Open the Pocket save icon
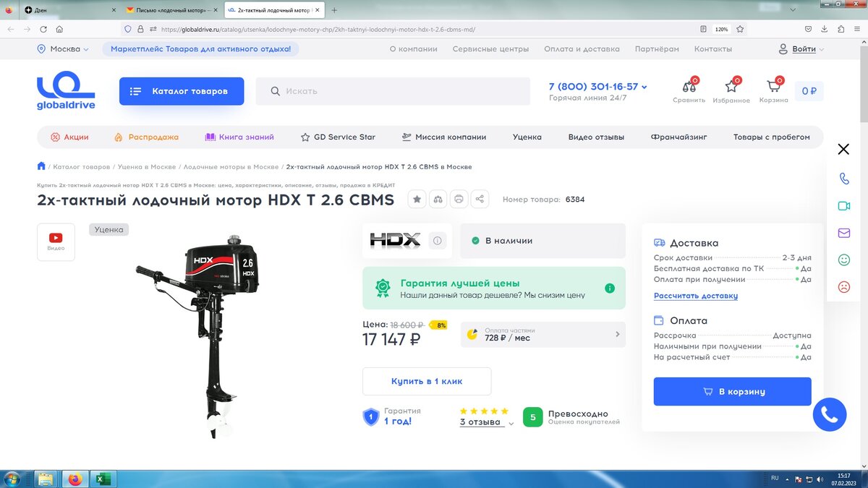The height and width of the screenshot is (488, 868). [809, 30]
